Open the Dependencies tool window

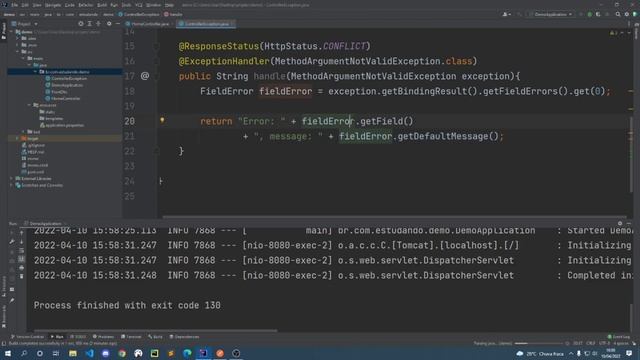(x=184, y=337)
